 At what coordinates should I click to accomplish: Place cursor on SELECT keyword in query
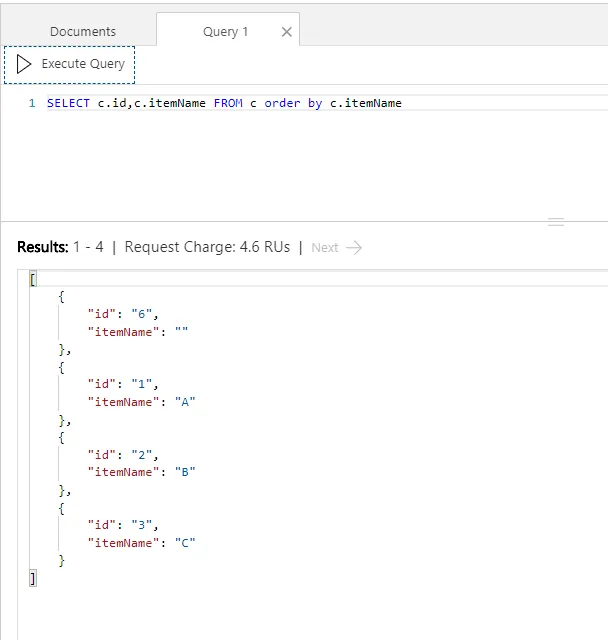[x=68, y=103]
